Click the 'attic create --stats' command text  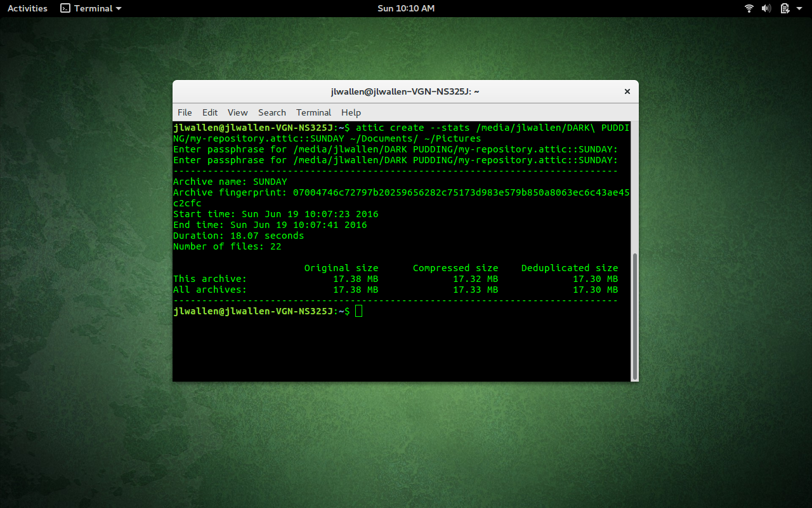tap(413, 128)
